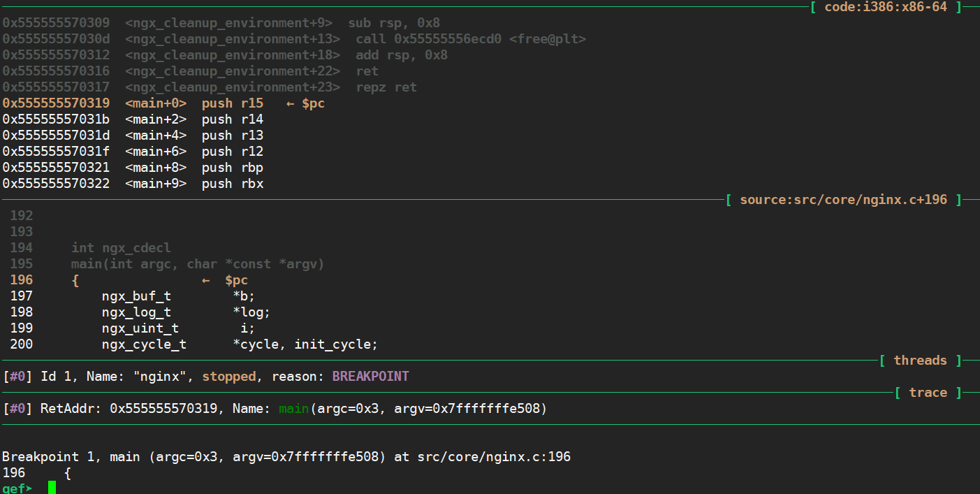
Task: Click the argv=0x7fffffffe508 value in trace
Action: coord(467,409)
